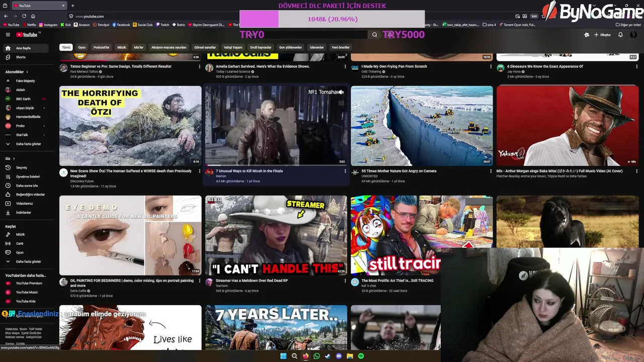Open the Twitch bookmark
Image resolution: width=644 pixels, height=362 pixels.
163,25
